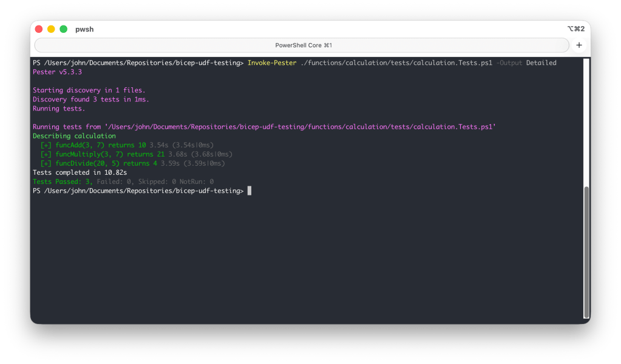The height and width of the screenshot is (364, 621).
Task: Click the Tests completed in 10.82s line
Action: click(x=80, y=172)
